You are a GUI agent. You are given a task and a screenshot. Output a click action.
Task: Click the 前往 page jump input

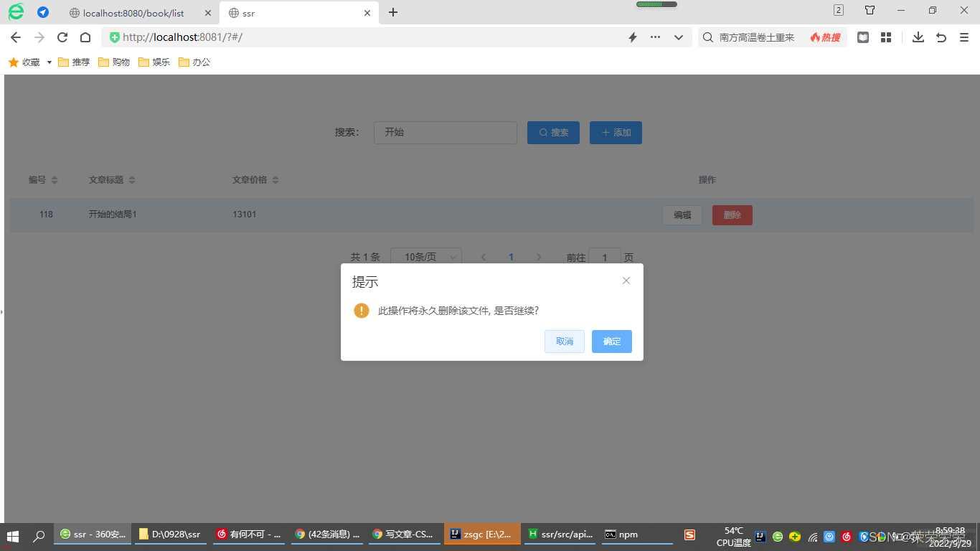(x=605, y=258)
